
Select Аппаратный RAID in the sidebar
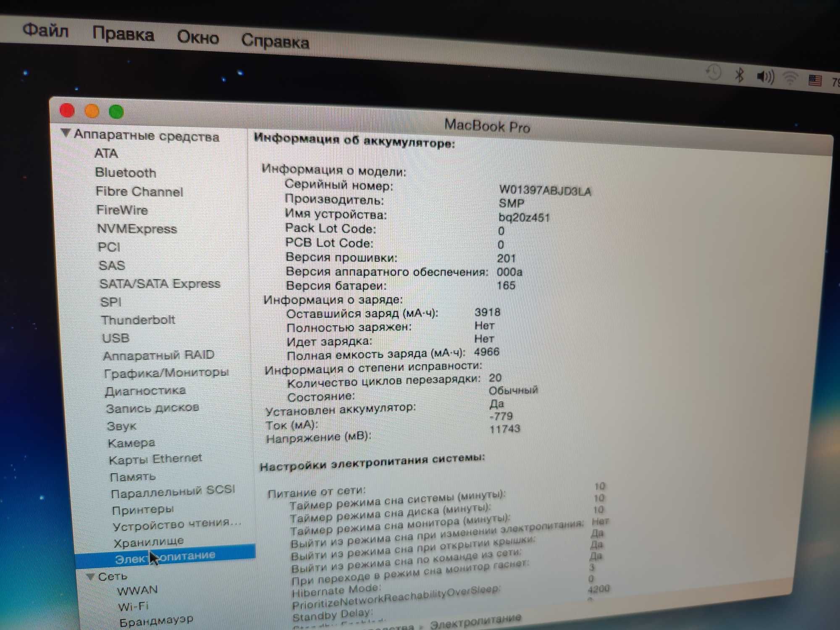pyautogui.click(x=159, y=355)
